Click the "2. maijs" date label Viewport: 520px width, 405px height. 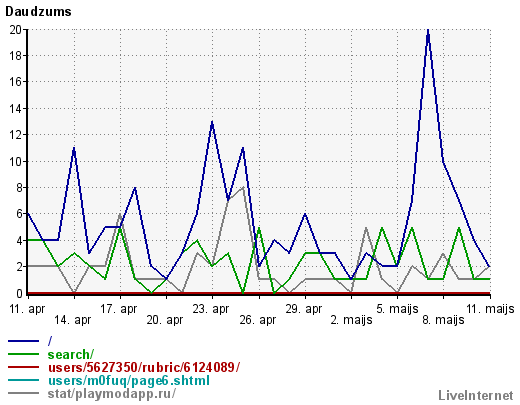point(351,320)
